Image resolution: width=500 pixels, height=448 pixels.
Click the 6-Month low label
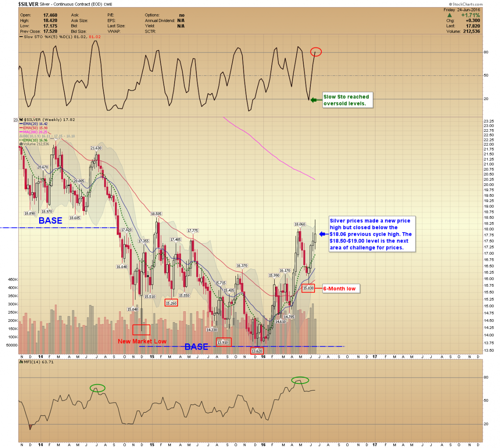point(340,289)
